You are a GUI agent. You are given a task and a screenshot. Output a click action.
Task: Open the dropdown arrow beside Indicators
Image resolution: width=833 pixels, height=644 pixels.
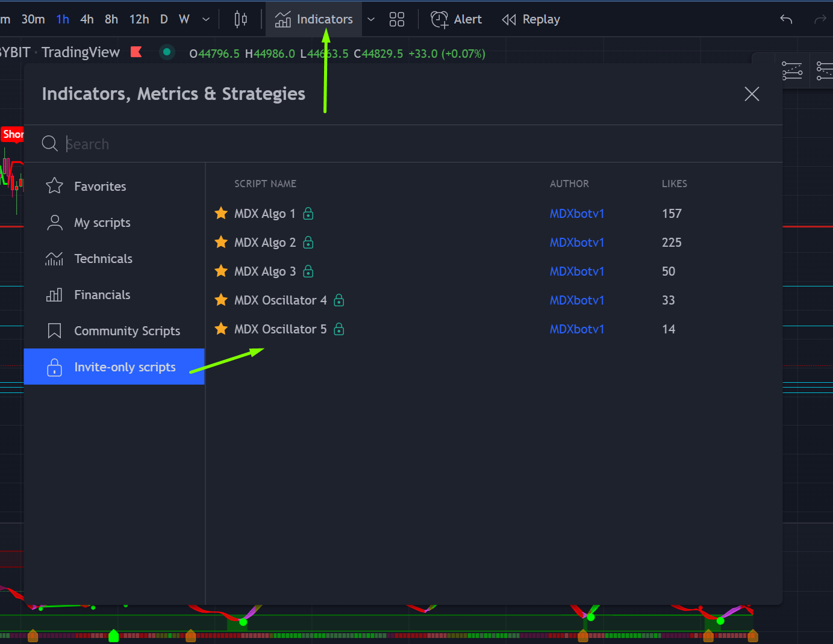371,19
